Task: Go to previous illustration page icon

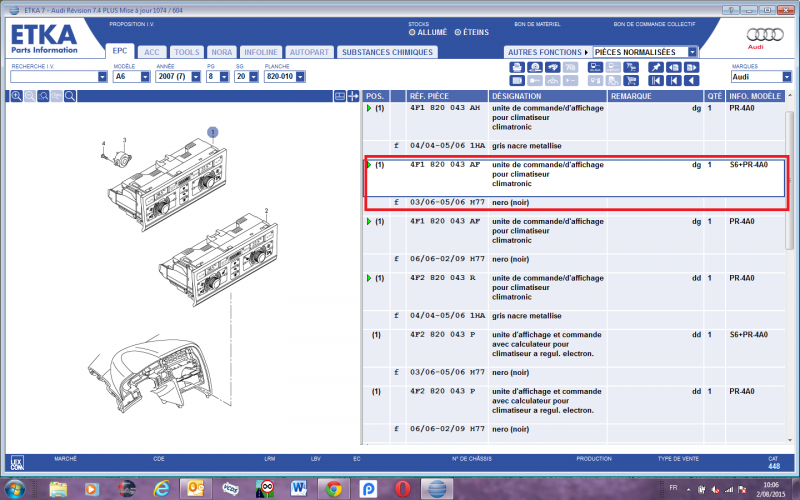Action: 674,67
